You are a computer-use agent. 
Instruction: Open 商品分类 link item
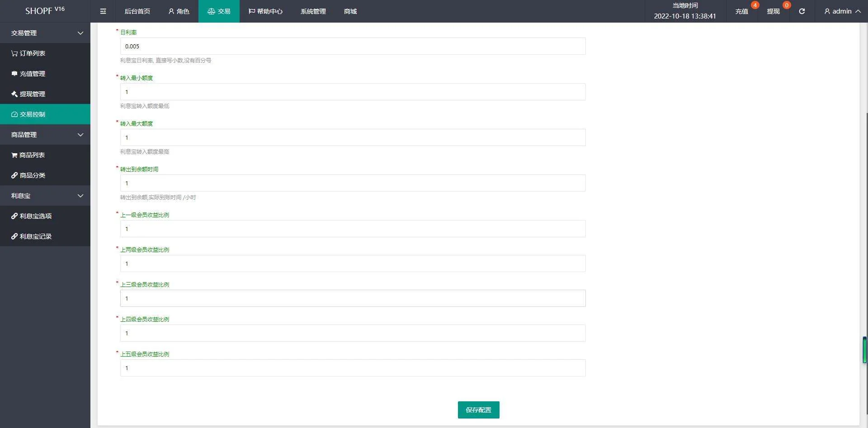click(28, 175)
